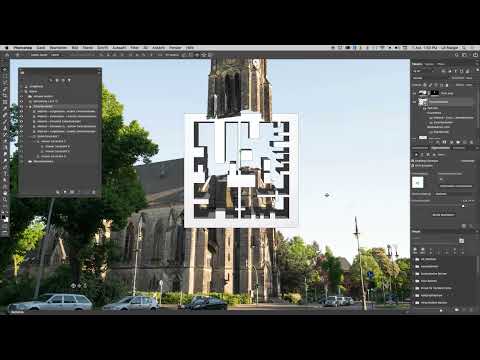Open the Hilfe menu
The image size is (480, 360).
[190, 48]
